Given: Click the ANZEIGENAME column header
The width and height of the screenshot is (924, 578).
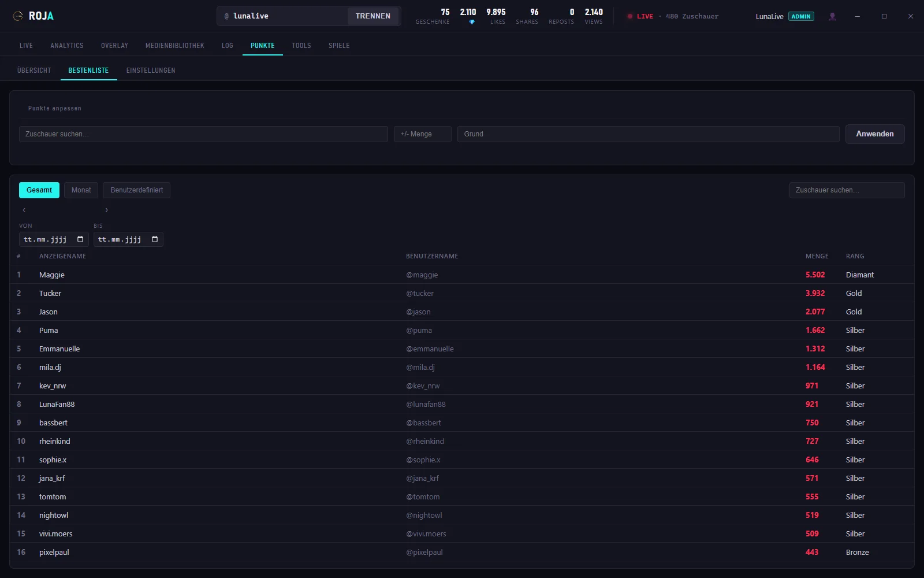Looking at the screenshot, I should pyautogui.click(x=62, y=256).
